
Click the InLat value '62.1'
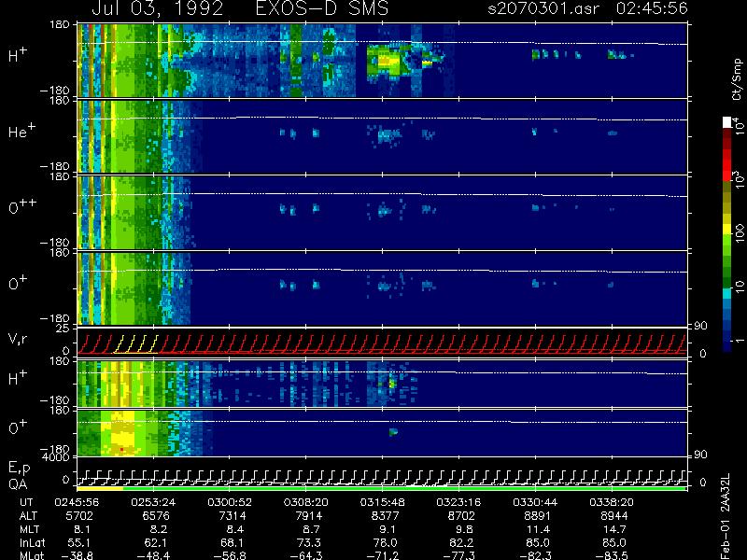155,542
